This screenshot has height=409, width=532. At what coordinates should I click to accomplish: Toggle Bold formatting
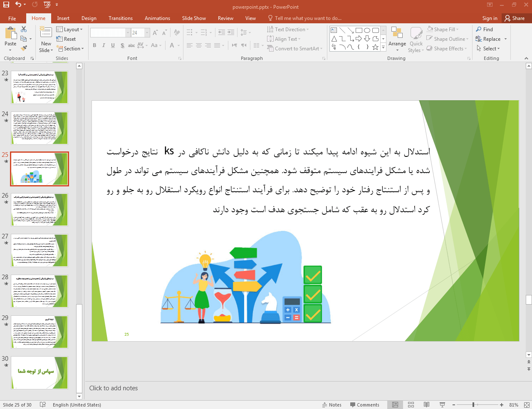pos(94,45)
